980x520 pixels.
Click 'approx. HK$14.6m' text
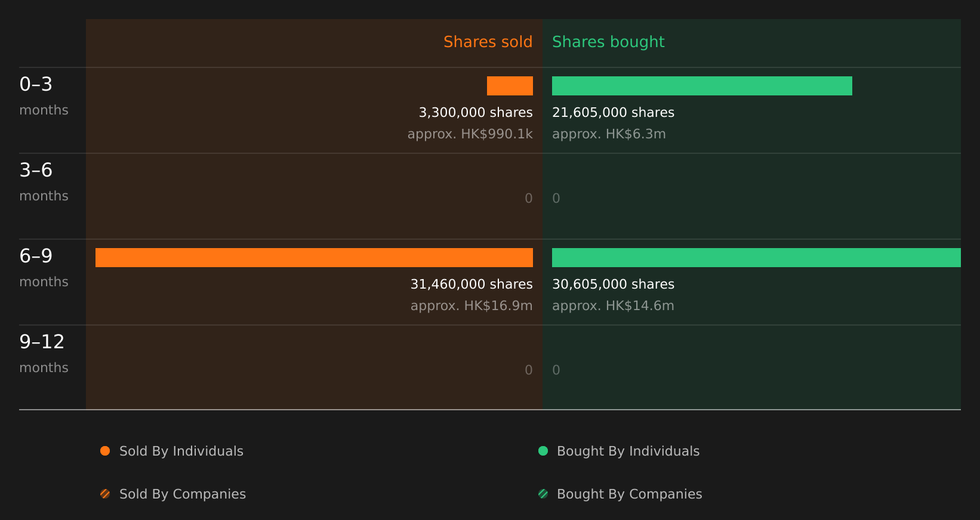click(613, 306)
